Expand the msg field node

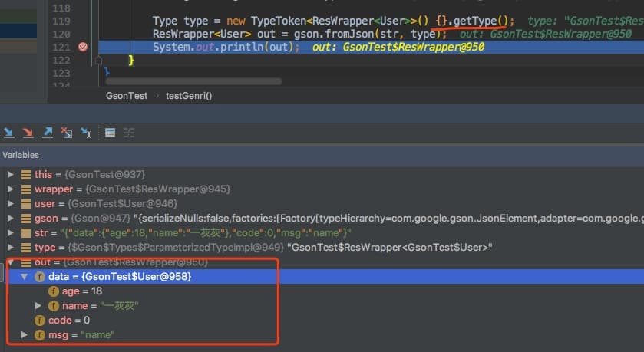[x=25, y=335]
